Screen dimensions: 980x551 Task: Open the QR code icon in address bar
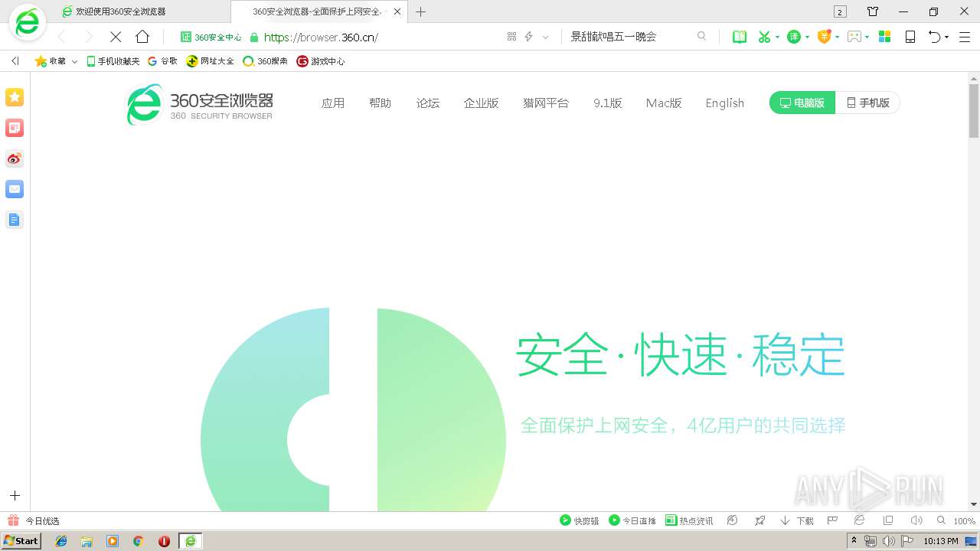pyautogui.click(x=512, y=37)
